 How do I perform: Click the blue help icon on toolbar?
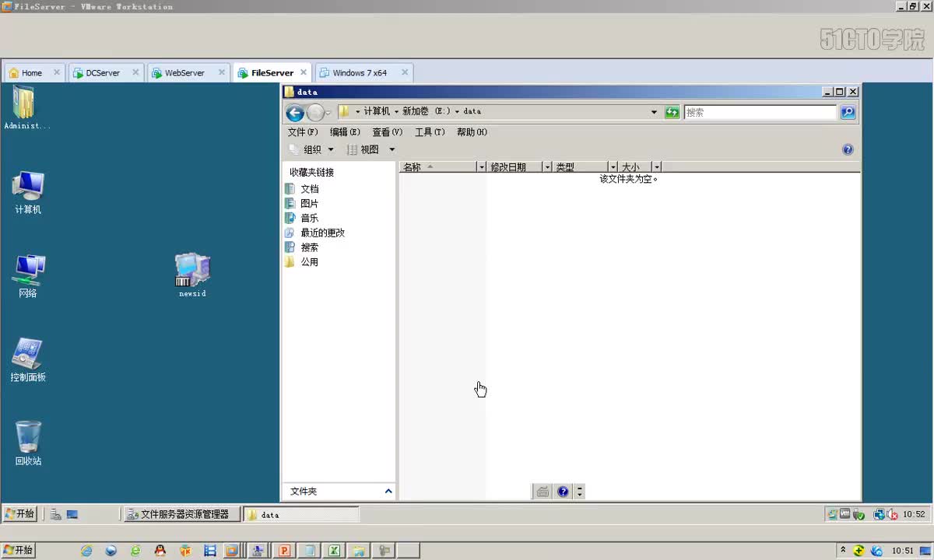848,149
